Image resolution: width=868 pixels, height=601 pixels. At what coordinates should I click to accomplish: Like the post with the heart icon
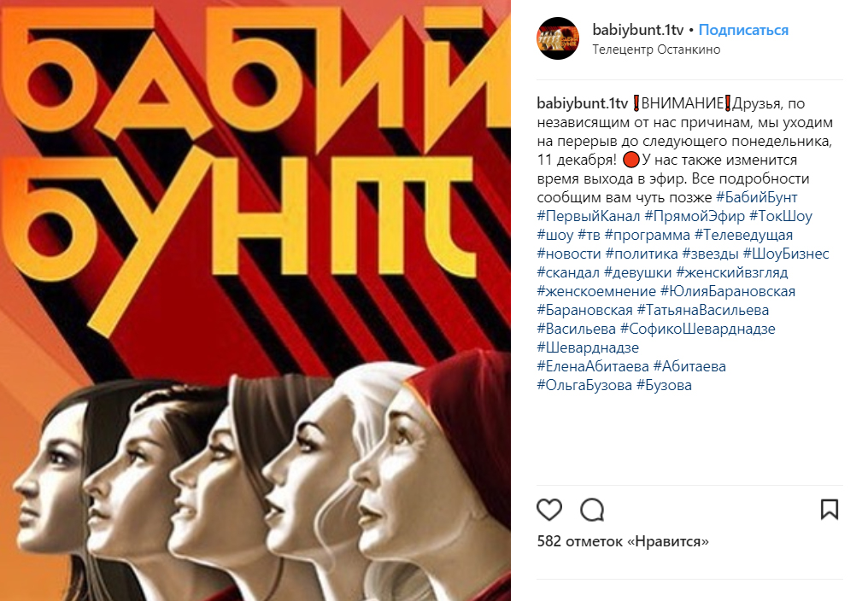pos(549,510)
